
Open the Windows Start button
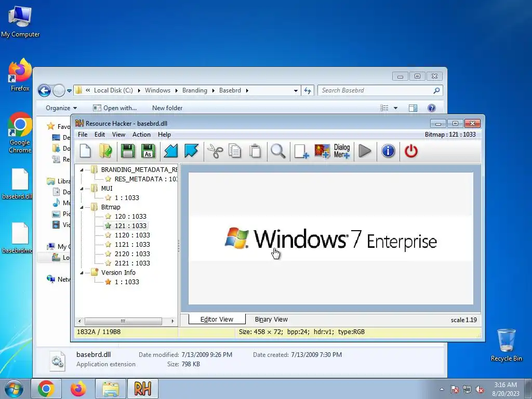point(14,389)
